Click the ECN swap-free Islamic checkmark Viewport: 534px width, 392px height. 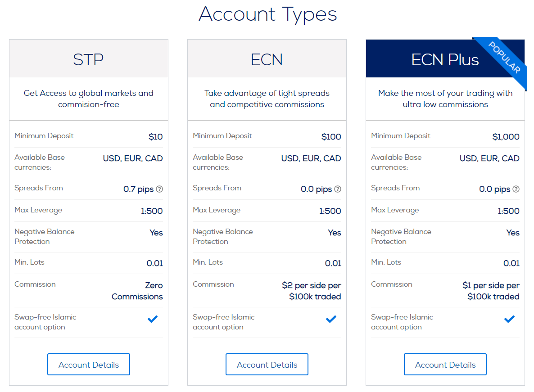click(x=331, y=319)
